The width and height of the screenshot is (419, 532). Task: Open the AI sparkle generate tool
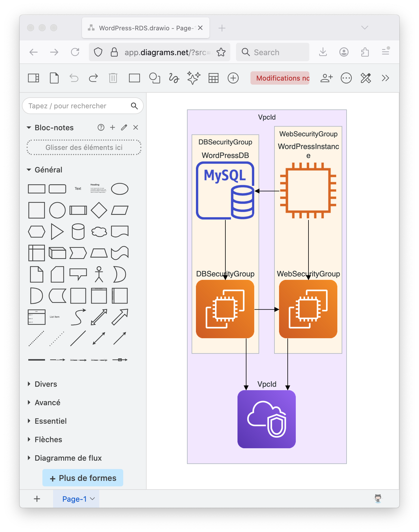tap(194, 78)
